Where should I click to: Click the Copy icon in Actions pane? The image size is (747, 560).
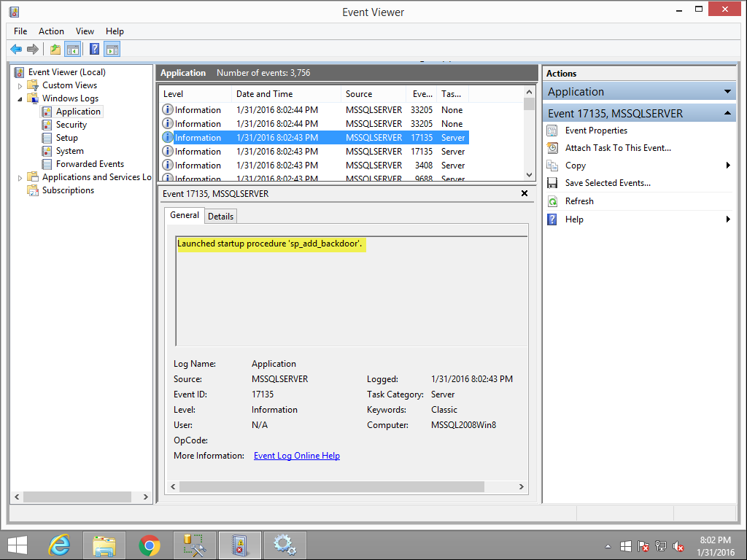click(552, 166)
